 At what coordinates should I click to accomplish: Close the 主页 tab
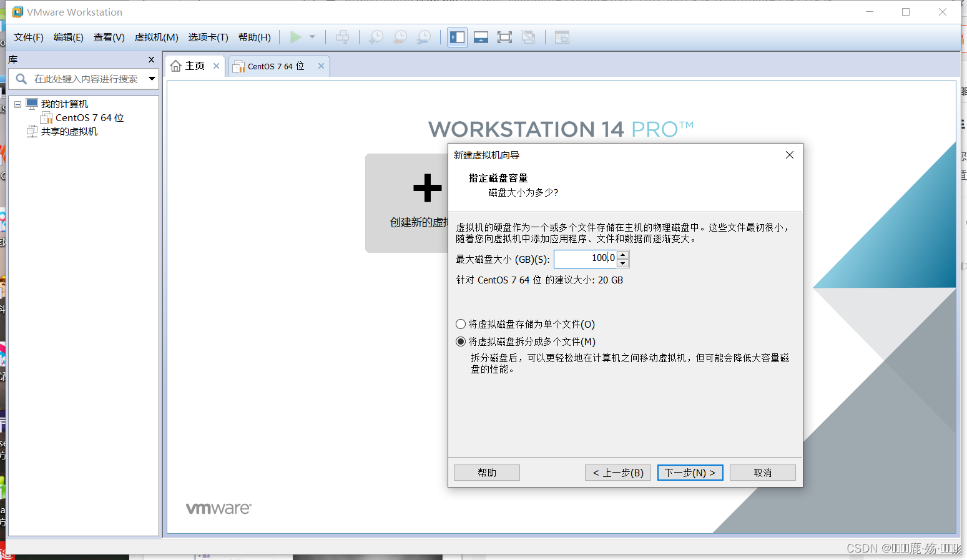click(216, 66)
